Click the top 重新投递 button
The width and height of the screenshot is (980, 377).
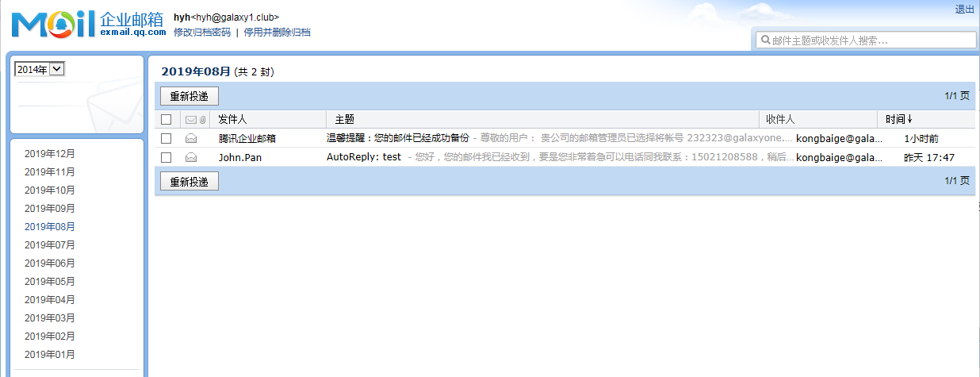189,96
